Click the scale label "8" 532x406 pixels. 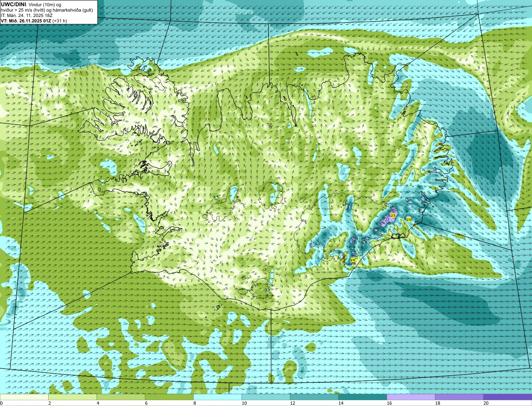(195, 403)
